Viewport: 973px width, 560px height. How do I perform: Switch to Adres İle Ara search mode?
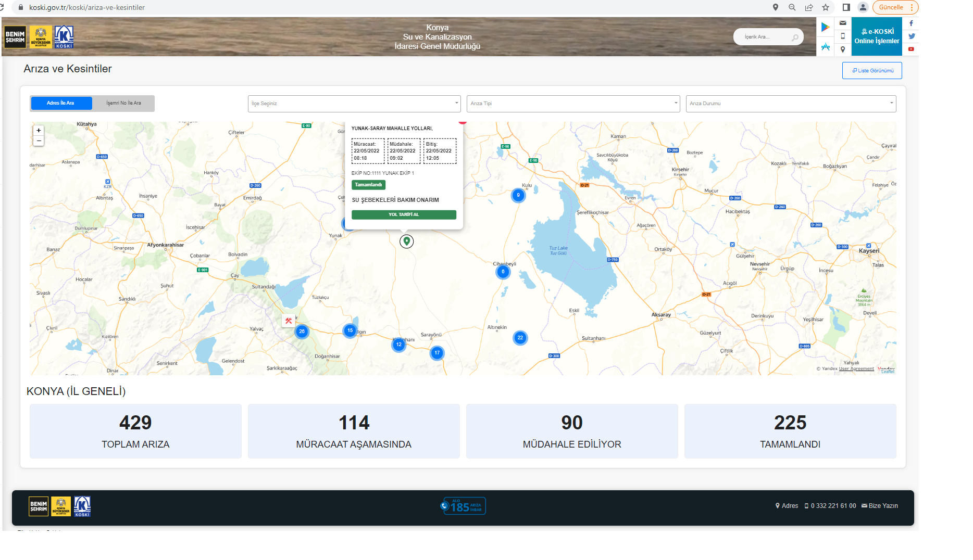pyautogui.click(x=61, y=103)
